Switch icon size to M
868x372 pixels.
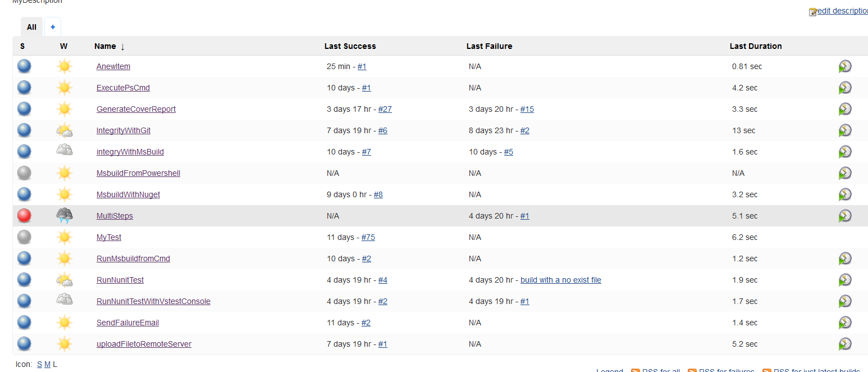click(x=47, y=364)
